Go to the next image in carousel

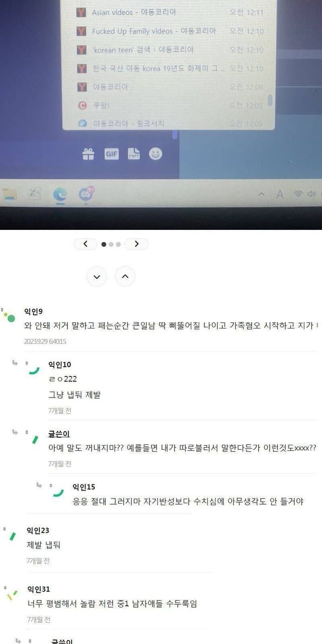pos(137,244)
